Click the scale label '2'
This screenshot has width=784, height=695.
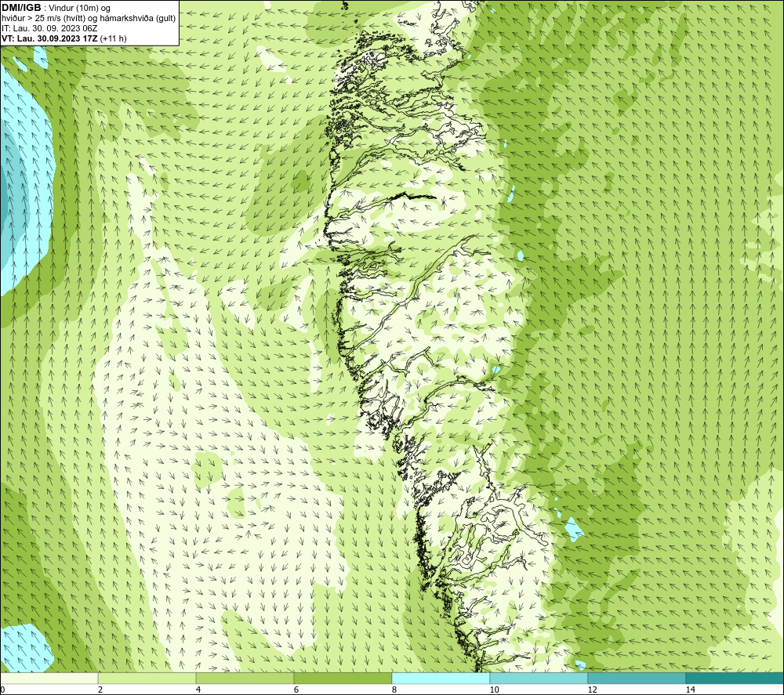pyautogui.click(x=100, y=690)
